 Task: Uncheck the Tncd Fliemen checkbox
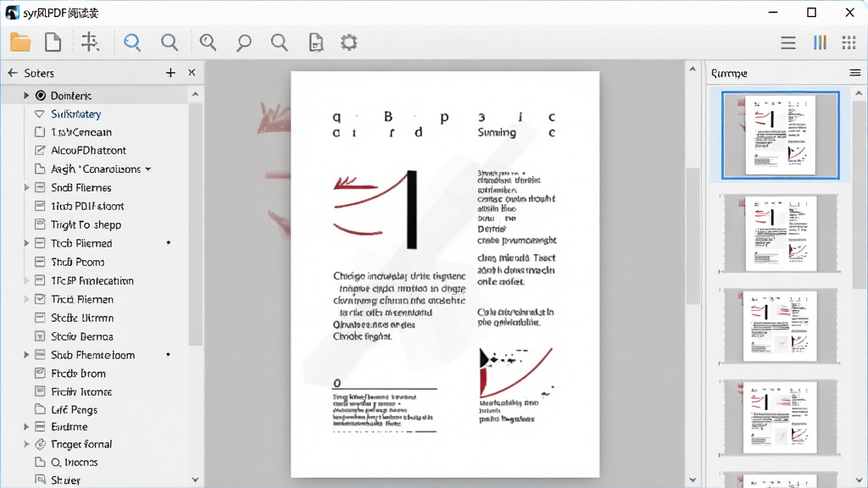[40, 299]
